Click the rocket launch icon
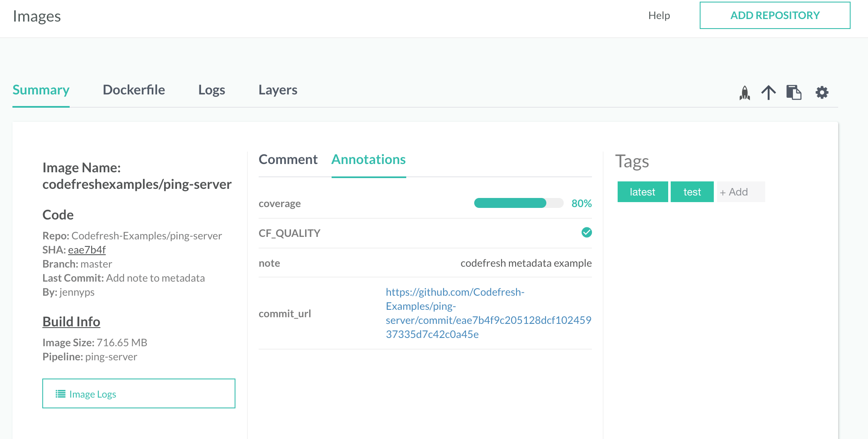Image resolution: width=868 pixels, height=439 pixels. click(x=744, y=92)
